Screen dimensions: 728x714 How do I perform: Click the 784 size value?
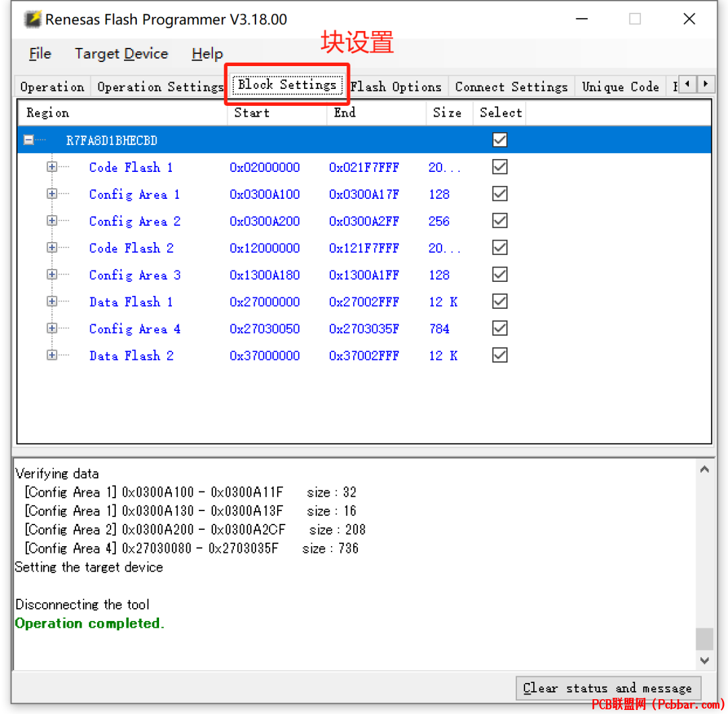coord(439,328)
